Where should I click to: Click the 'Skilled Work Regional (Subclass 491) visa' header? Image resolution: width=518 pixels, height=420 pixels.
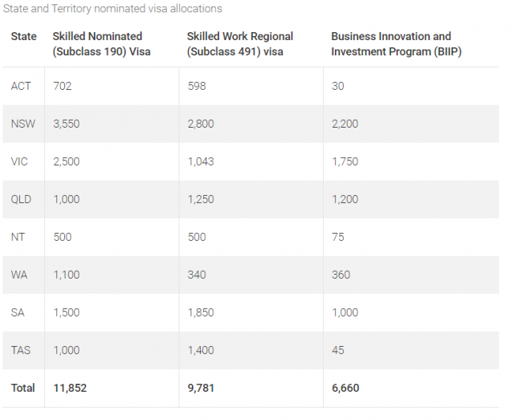[240, 44]
